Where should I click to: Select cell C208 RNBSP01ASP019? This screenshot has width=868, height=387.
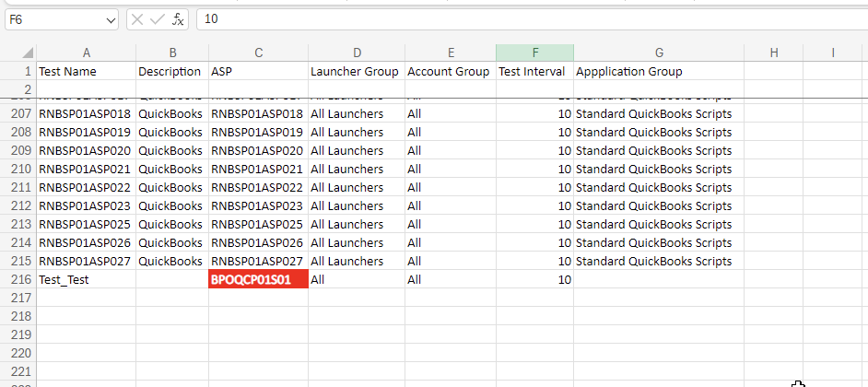pyautogui.click(x=259, y=133)
